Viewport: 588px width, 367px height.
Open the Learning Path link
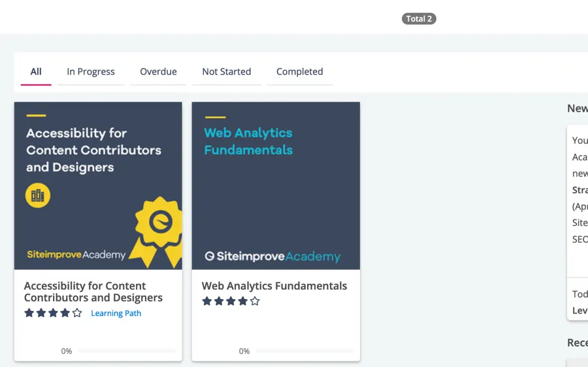(x=116, y=313)
